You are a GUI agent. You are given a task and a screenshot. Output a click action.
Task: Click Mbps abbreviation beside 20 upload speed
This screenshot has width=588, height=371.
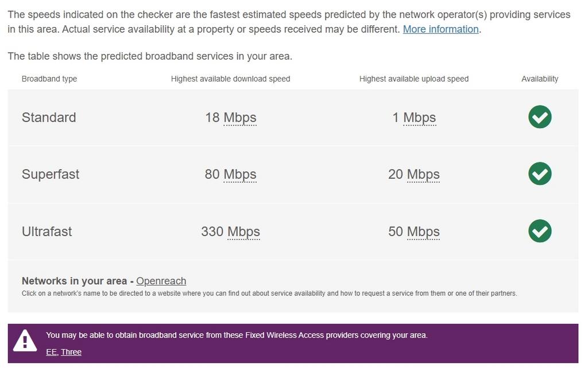click(x=423, y=175)
